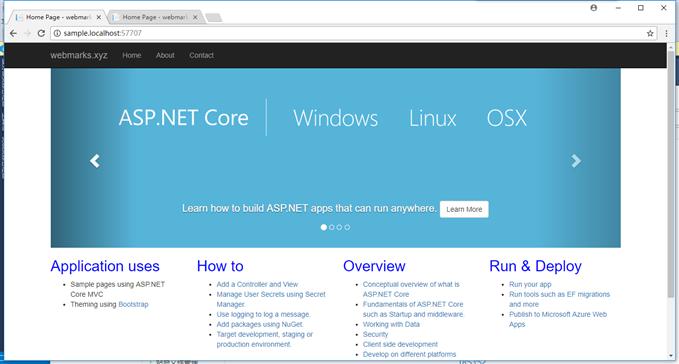Select the second carousel indicator dot
The width and height of the screenshot is (679, 364).
(x=332, y=227)
